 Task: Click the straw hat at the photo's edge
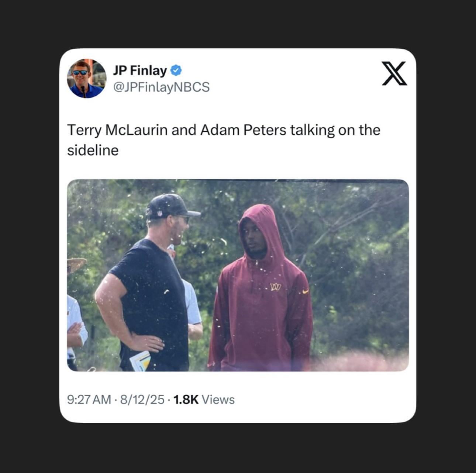pyautogui.click(x=76, y=264)
